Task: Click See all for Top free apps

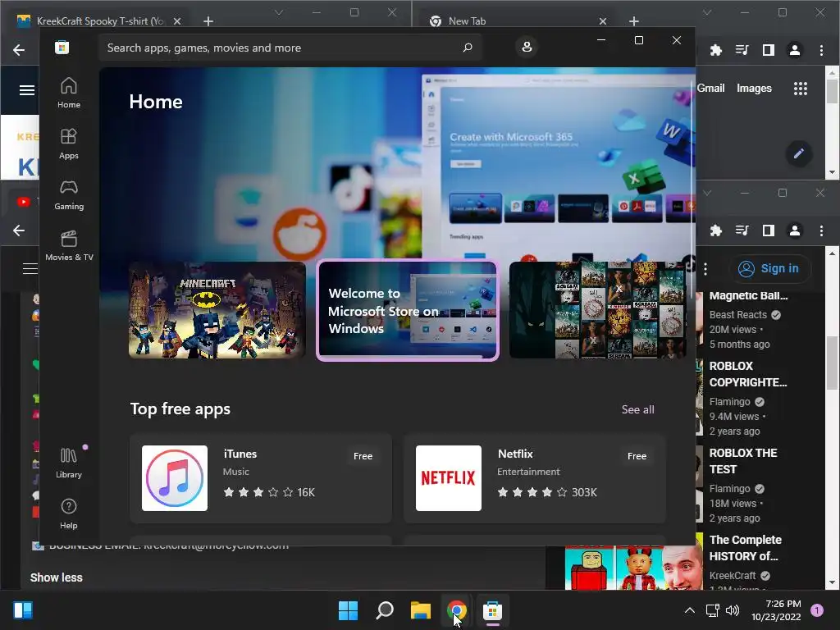Action: click(637, 409)
